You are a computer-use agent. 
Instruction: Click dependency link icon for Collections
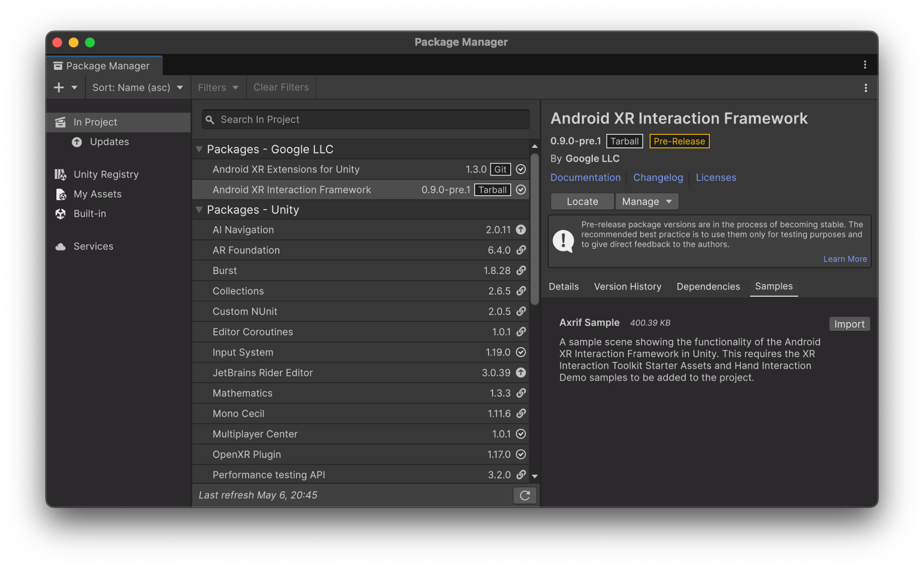tap(521, 291)
